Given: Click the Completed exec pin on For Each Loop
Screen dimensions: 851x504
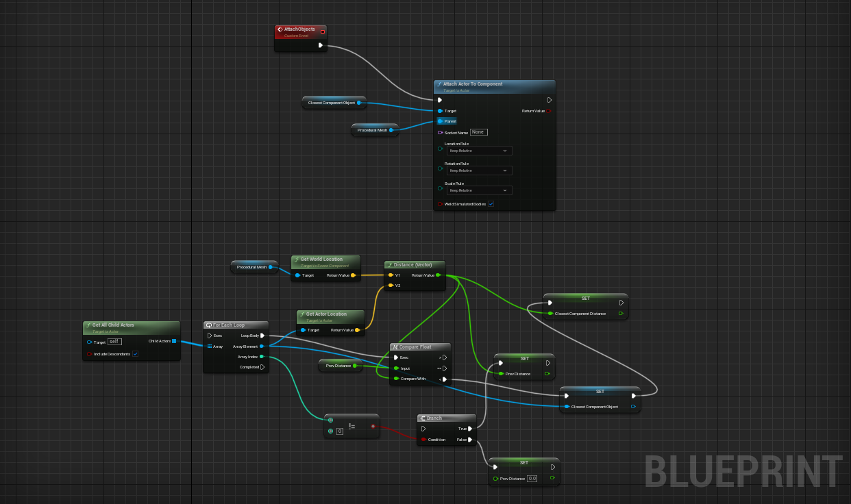Looking at the screenshot, I should click(264, 367).
